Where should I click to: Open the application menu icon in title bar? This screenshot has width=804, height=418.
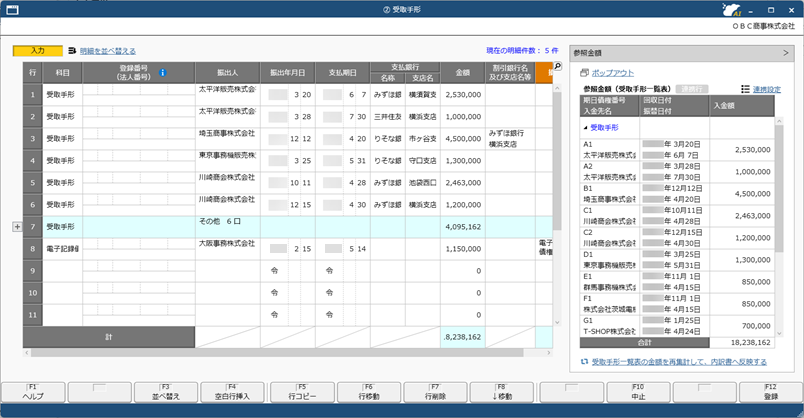coord(12,9)
